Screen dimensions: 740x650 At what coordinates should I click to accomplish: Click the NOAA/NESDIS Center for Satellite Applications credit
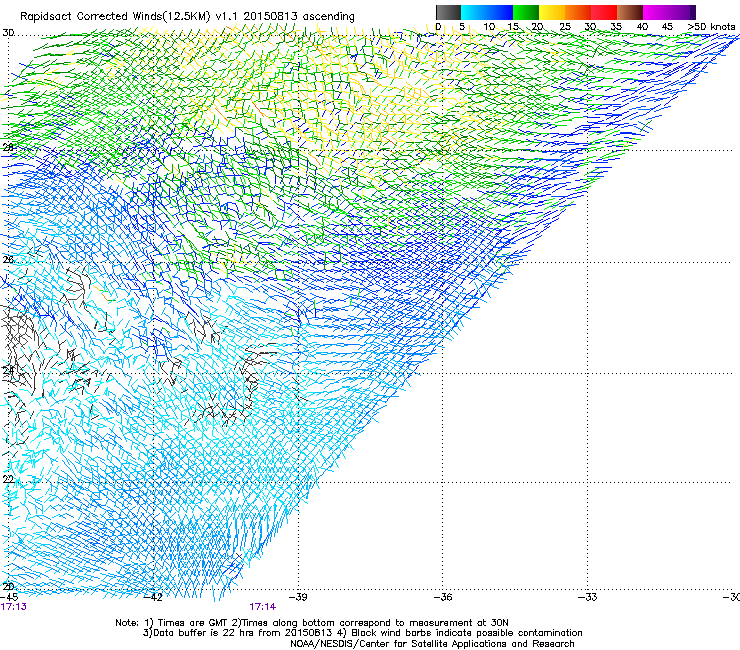(432, 644)
